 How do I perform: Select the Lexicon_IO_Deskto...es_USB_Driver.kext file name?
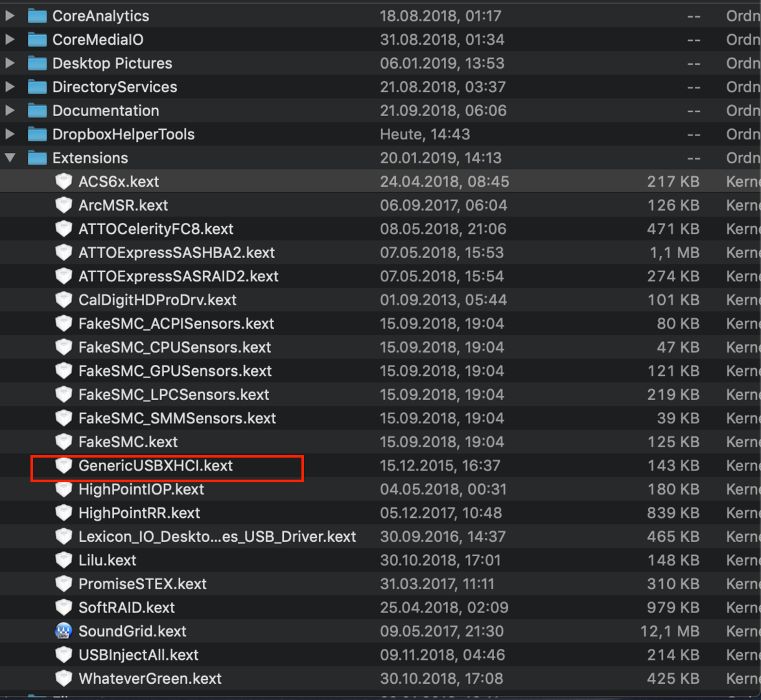pyautogui.click(x=217, y=537)
